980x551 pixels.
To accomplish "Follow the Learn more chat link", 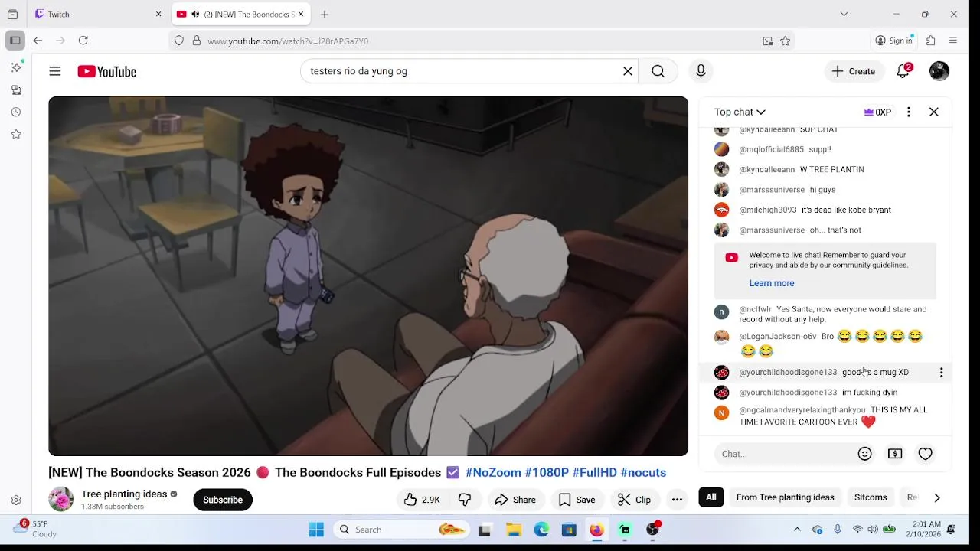I will (x=772, y=283).
